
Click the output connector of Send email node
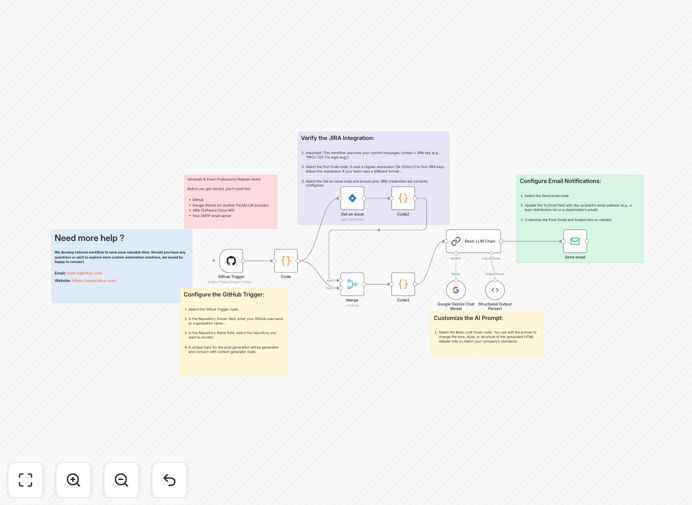(x=587, y=241)
